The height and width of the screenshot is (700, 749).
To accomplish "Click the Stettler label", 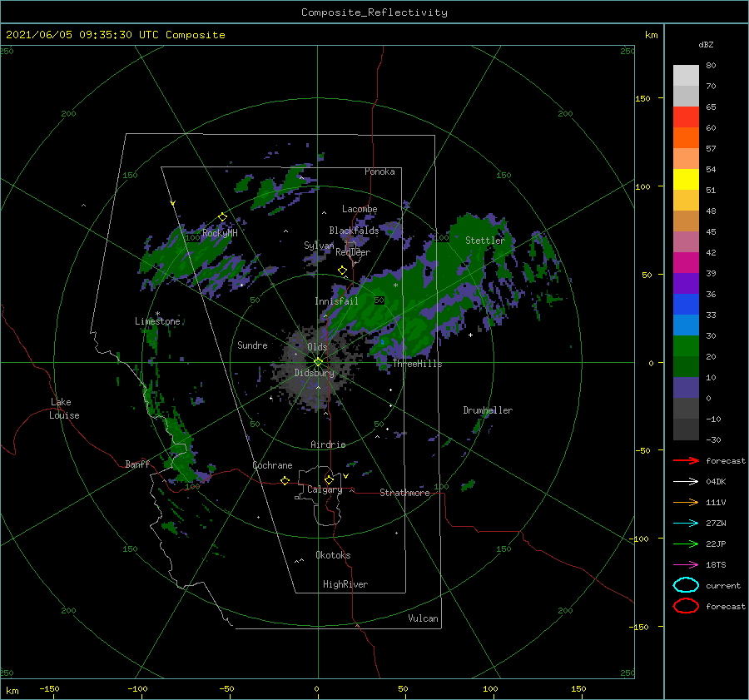I will (485, 241).
